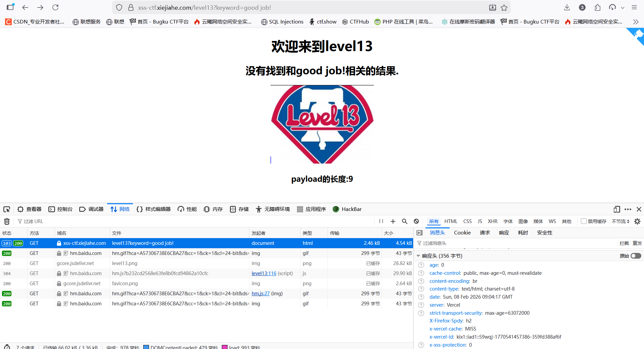Select the level13.png request row
Image resolution: width=644 pixels, height=349 pixels.
tap(206, 263)
